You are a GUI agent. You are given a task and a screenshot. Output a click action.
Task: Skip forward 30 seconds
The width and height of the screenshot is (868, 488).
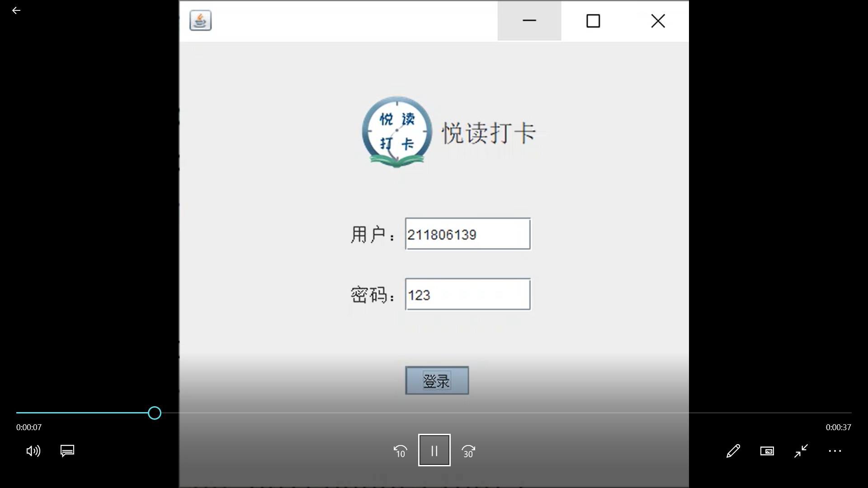[x=468, y=451]
